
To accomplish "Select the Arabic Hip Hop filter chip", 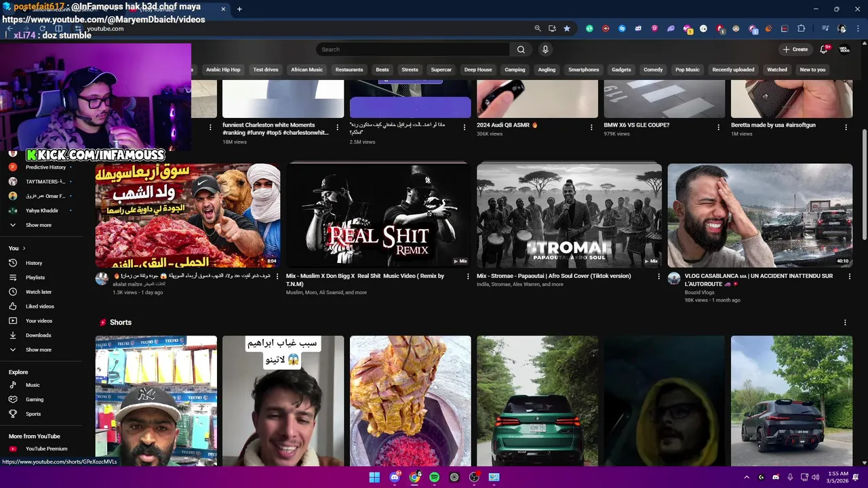I will click(x=223, y=70).
